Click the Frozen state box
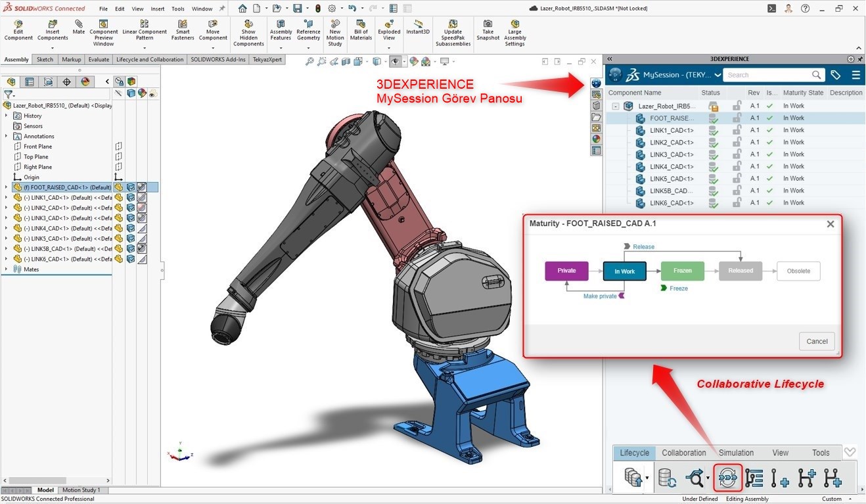Screen dimensions: 866x504 (x=682, y=271)
